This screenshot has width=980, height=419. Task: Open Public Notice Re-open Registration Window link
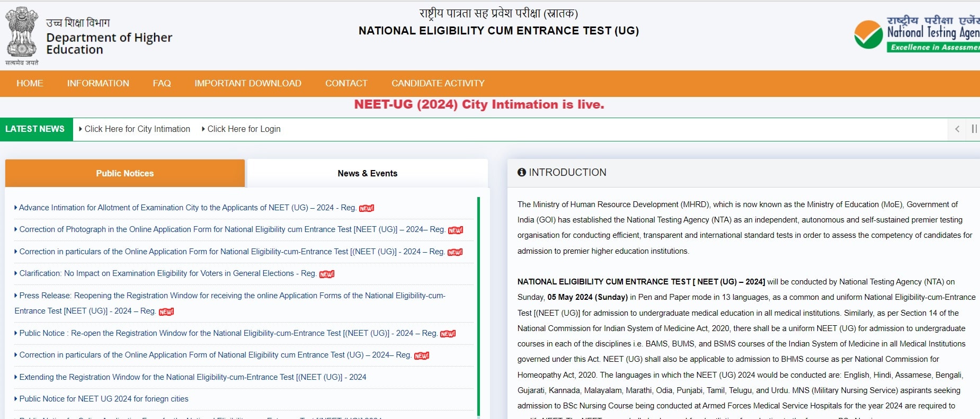pos(228,333)
